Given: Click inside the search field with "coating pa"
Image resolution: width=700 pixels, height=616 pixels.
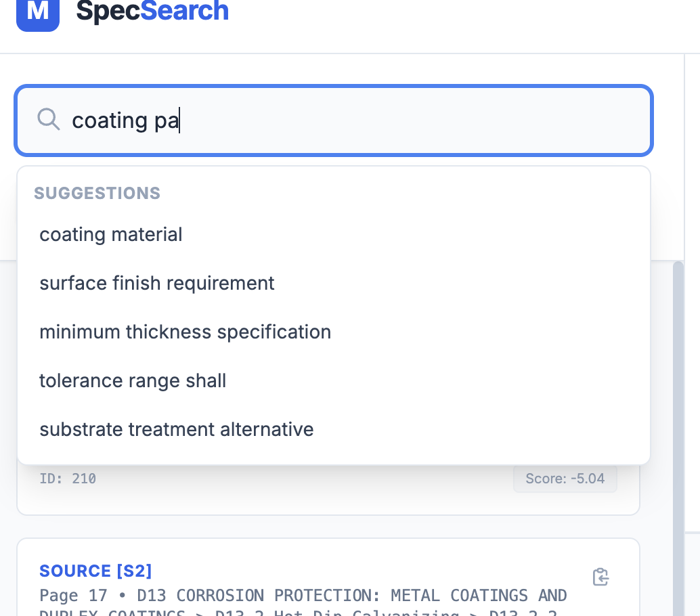Looking at the screenshot, I should pyautogui.click(x=406, y=120).
